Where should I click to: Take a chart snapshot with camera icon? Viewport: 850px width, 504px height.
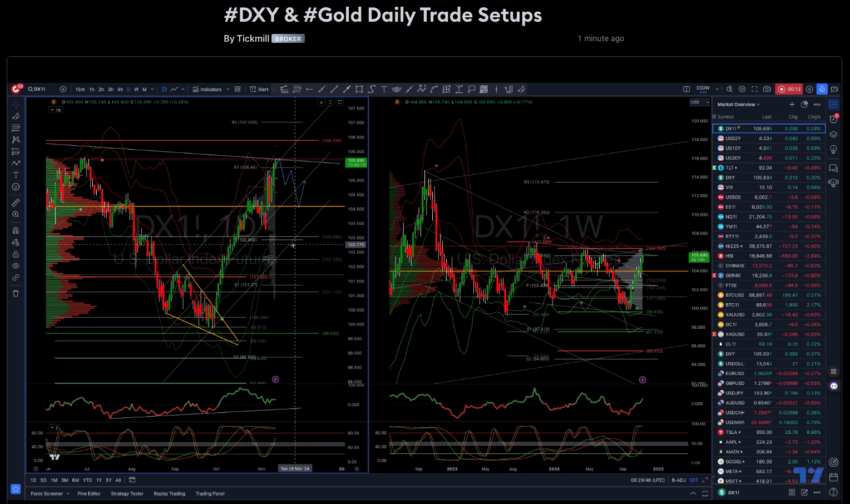767,89
